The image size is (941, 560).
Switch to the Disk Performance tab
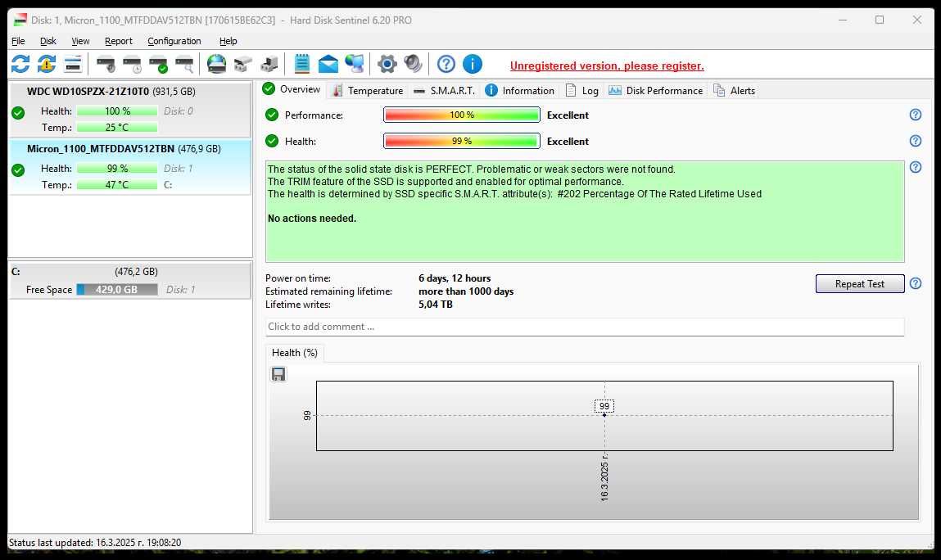[x=656, y=91]
